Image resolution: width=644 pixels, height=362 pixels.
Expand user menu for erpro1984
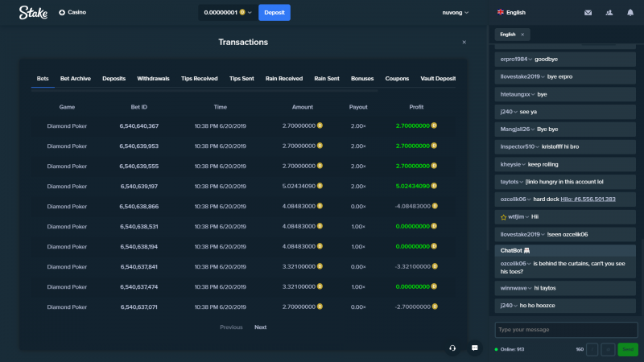pyautogui.click(x=530, y=60)
